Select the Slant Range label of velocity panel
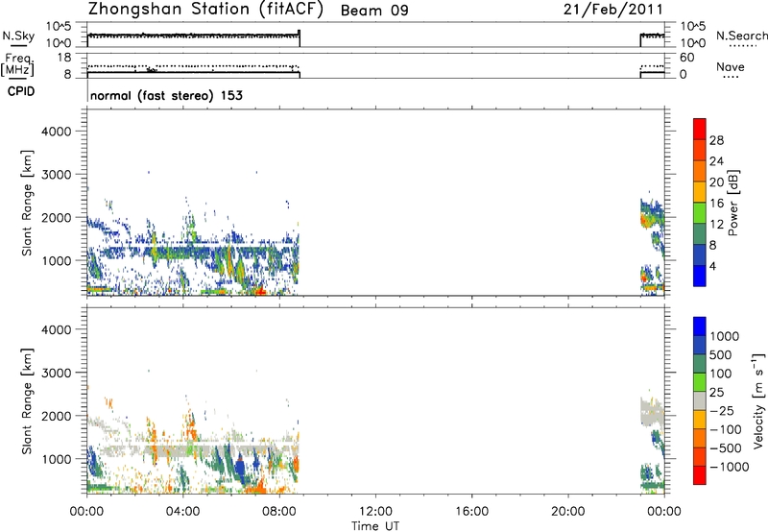This screenshot has height=532, width=768. click(x=27, y=400)
